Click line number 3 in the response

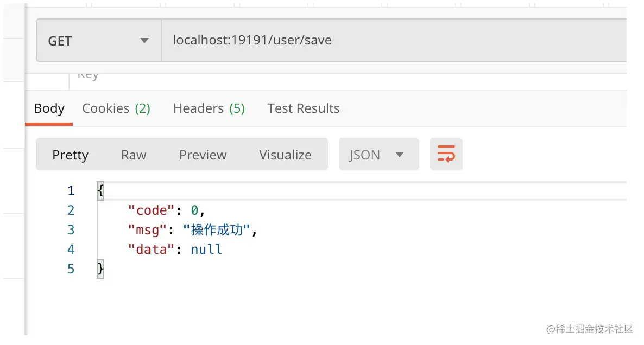pyautogui.click(x=71, y=229)
